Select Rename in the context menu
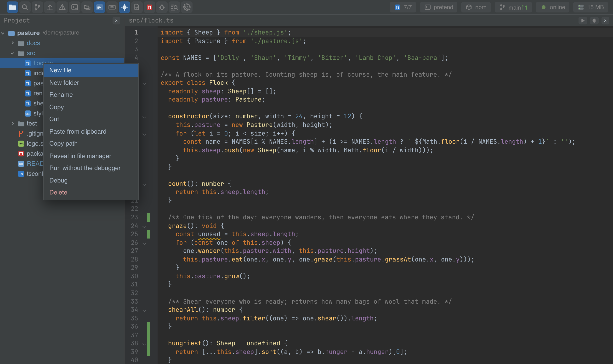 click(91, 95)
